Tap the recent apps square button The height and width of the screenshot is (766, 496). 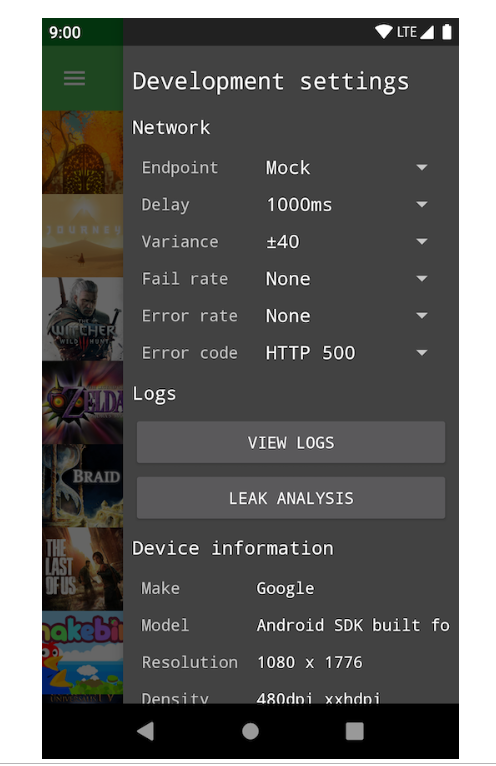pos(354,731)
